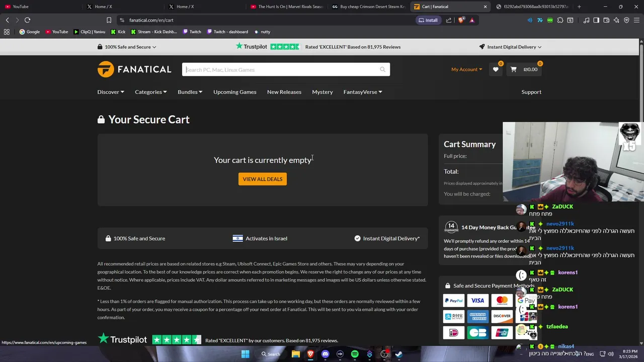Click 'Your cart is currently empty' text
The height and width of the screenshot is (362, 644).
[263, 160]
